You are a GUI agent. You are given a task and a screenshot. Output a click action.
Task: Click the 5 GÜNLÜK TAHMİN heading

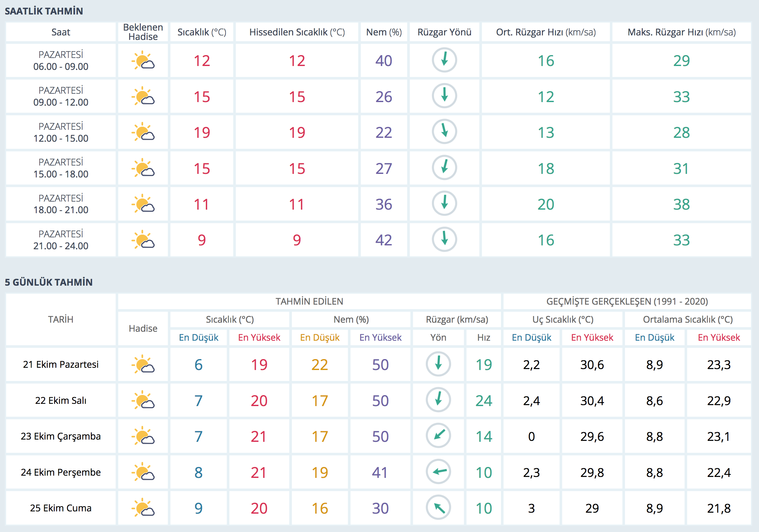click(x=49, y=282)
